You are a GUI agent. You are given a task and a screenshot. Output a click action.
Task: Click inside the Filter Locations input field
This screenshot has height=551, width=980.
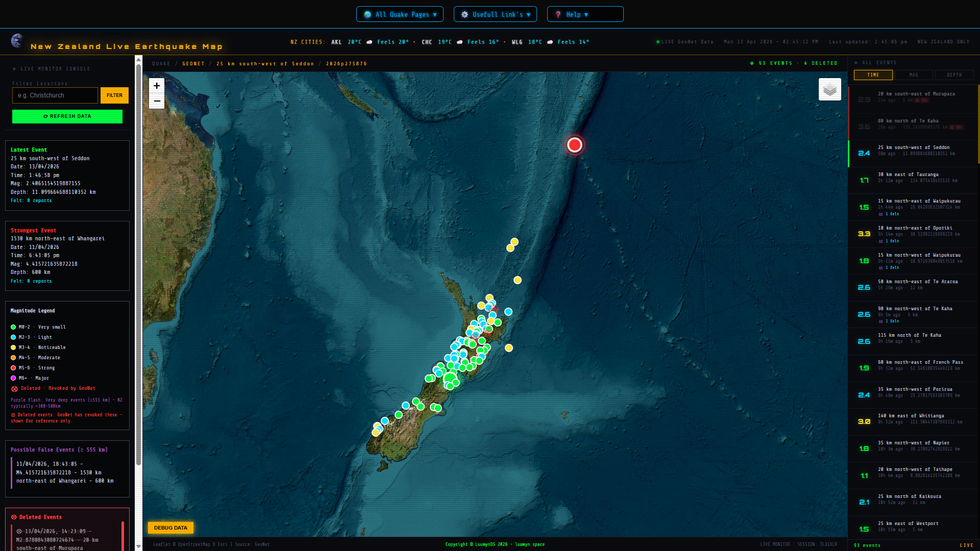pos(55,95)
